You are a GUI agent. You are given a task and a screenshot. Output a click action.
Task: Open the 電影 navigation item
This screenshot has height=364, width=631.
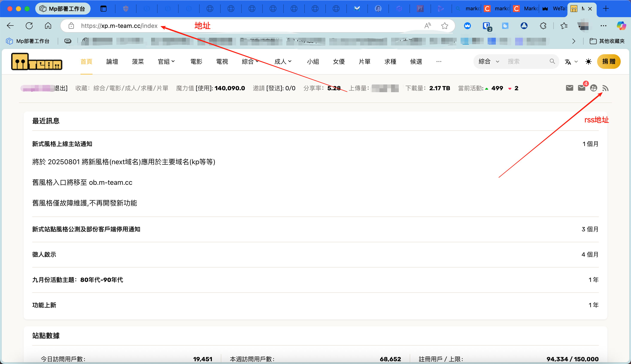(196, 62)
